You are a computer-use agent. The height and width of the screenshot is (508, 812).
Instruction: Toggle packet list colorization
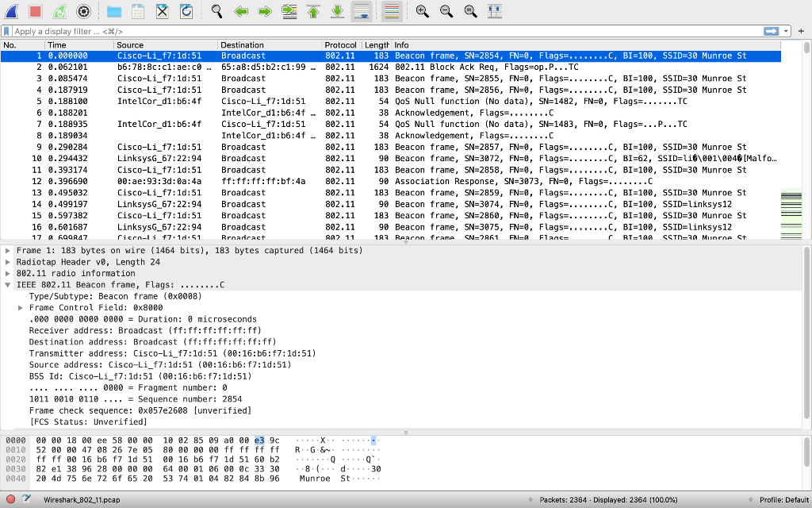coord(392,11)
